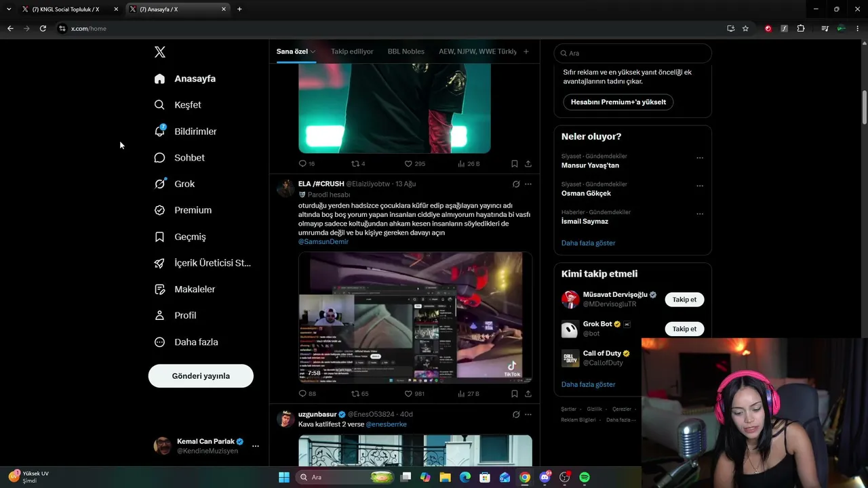Click the browser page vertical scrollbar
Viewport: 868px width, 488px height.
pos(865,106)
